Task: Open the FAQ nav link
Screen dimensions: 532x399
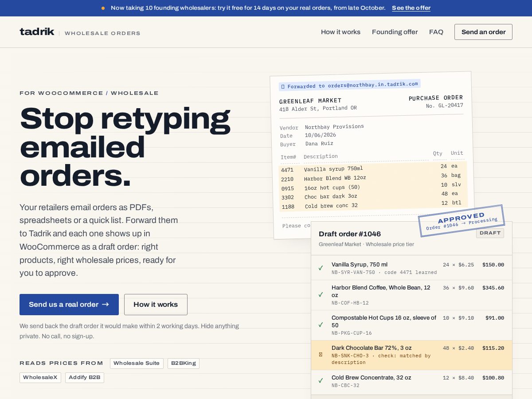Action: coord(436,32)
